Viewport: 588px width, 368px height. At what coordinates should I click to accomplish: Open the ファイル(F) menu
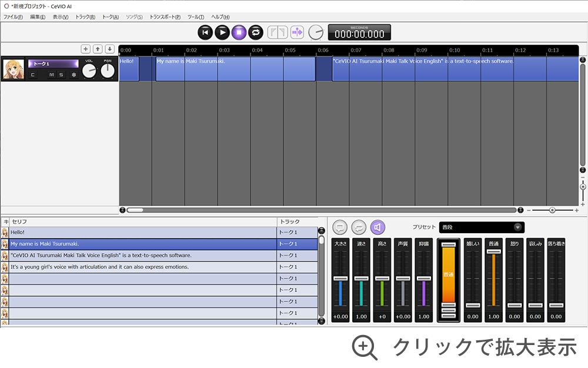13,17
